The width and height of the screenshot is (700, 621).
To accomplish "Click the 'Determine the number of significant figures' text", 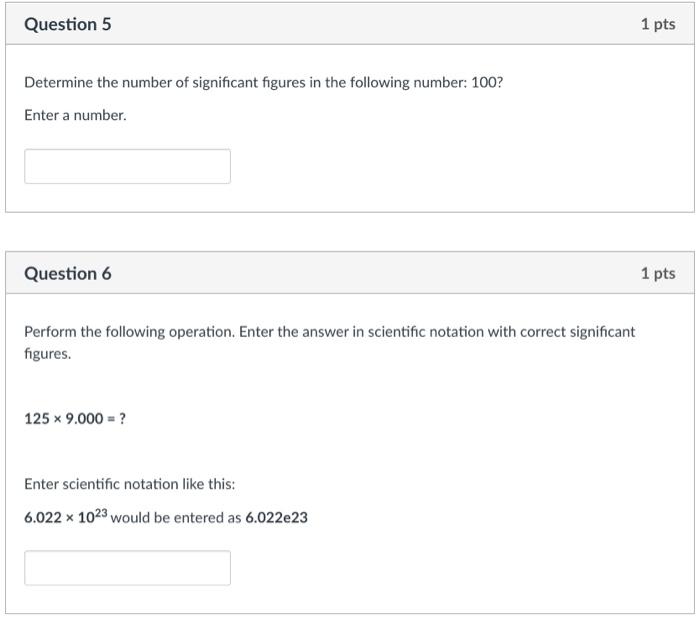I will tap(200, 82).
